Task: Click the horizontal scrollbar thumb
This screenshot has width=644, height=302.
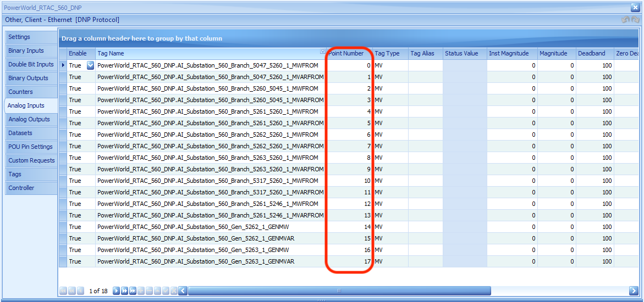Action: tap(339, 291)
